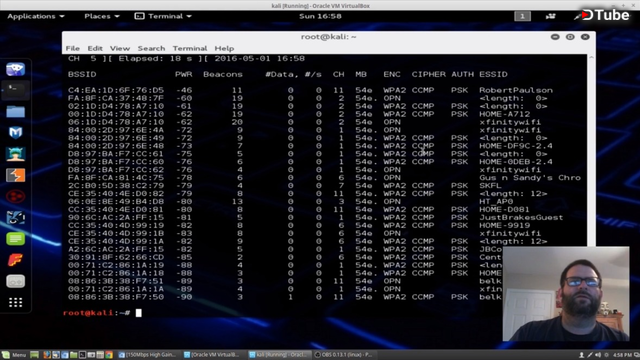This screenshot has width=640, height=360.
Task: Click the root@kali: ~ window title bar
Action: coord(329,37)
